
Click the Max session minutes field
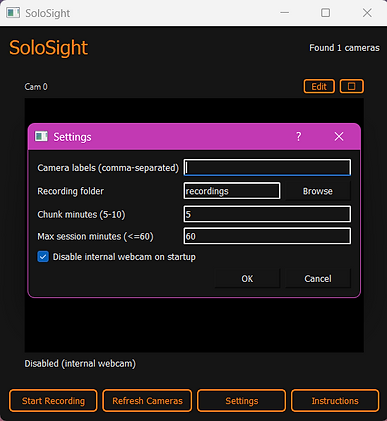[267, 236]
